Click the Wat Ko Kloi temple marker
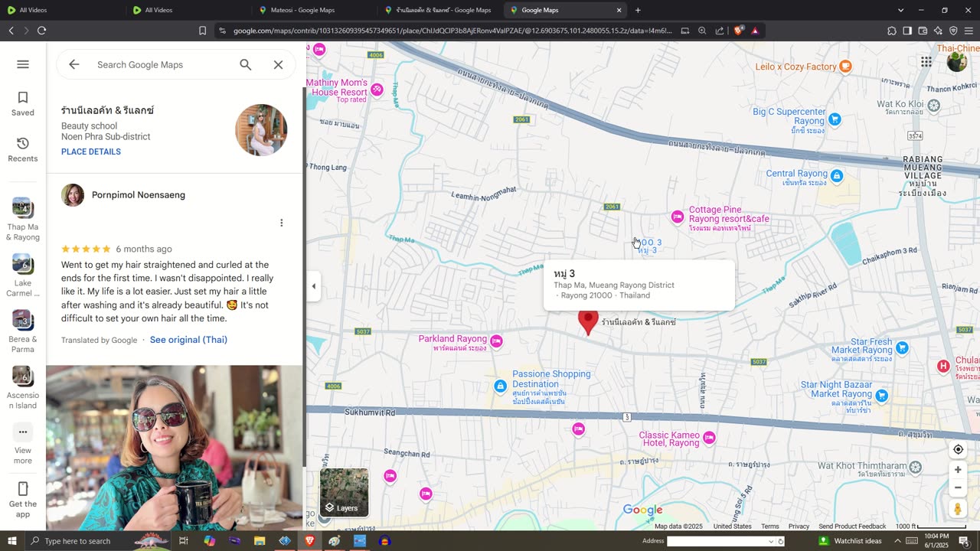Screen dimensions: 980x551 click(933, 105)
